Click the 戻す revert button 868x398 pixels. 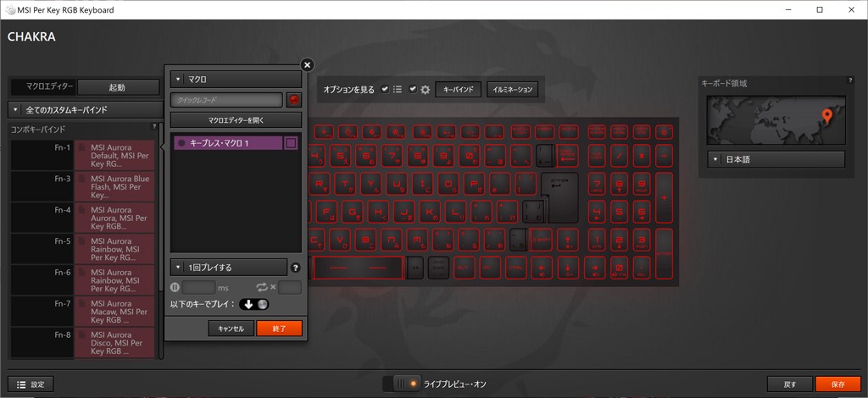pos(790,384)
